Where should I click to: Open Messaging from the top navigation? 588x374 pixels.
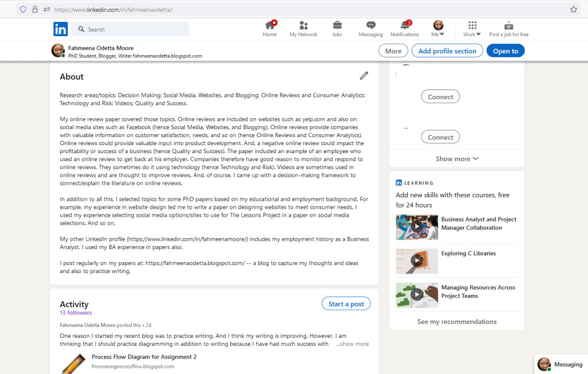[370, 26]
